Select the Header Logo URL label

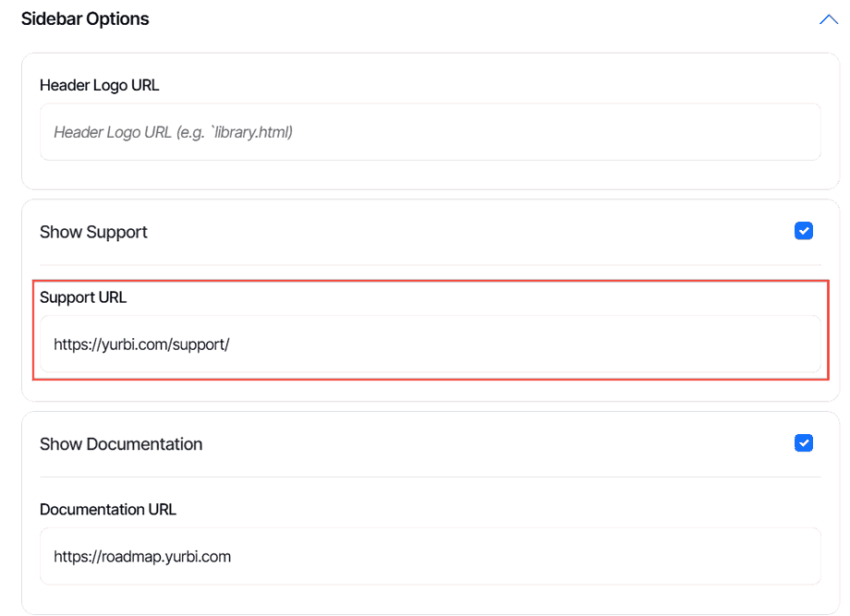pos(100,85)
